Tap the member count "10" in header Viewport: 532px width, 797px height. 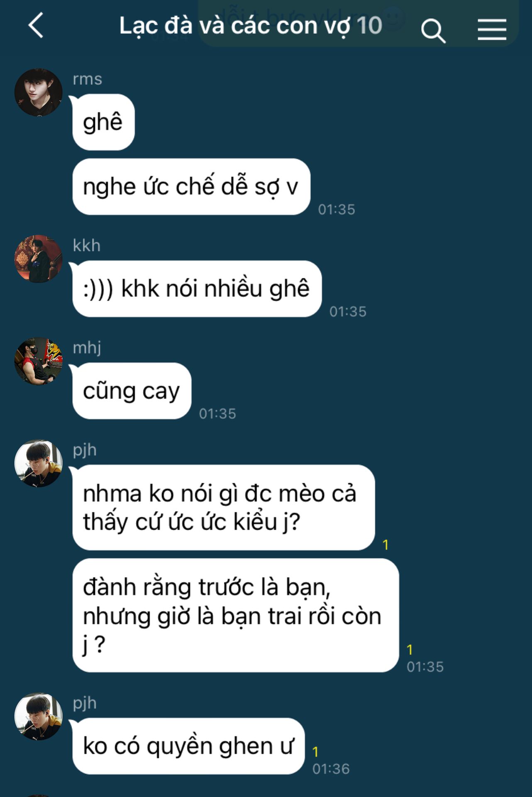[x=369, y=26]
